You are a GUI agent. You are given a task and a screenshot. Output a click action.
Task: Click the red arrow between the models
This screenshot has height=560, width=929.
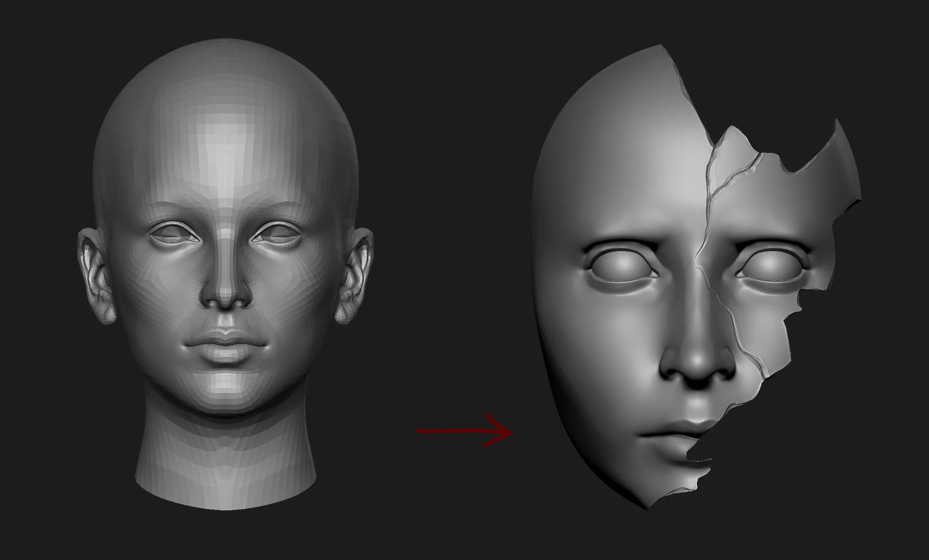(x=465, y=431)
